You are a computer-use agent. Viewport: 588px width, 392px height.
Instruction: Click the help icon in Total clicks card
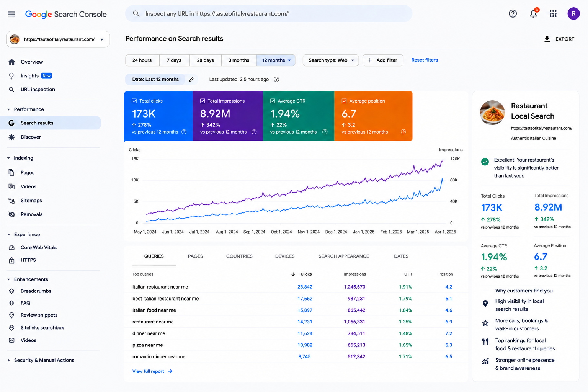[184, 132]
